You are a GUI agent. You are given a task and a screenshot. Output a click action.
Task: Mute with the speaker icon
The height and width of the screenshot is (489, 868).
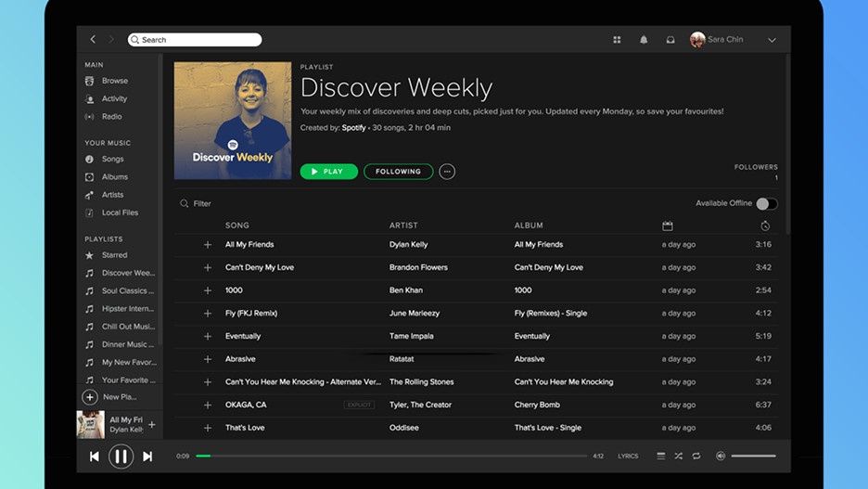(x=721, y=457)
